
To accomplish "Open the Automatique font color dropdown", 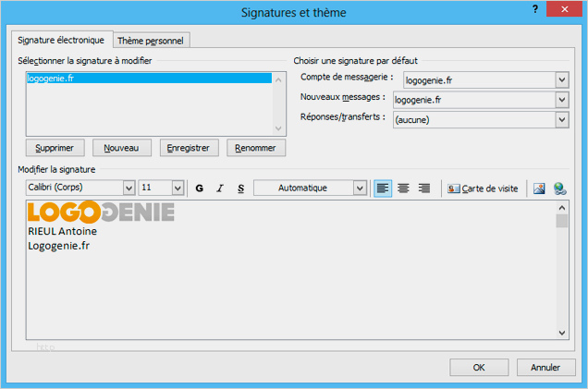I will pyautogui.click(x=360, y=188).
